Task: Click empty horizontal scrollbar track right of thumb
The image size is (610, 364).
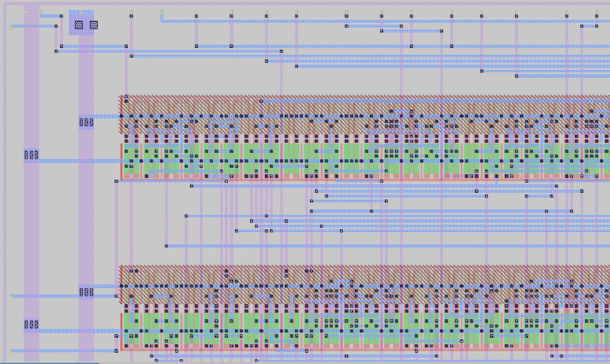Action: pyautogui.click(x=348, y=363)
